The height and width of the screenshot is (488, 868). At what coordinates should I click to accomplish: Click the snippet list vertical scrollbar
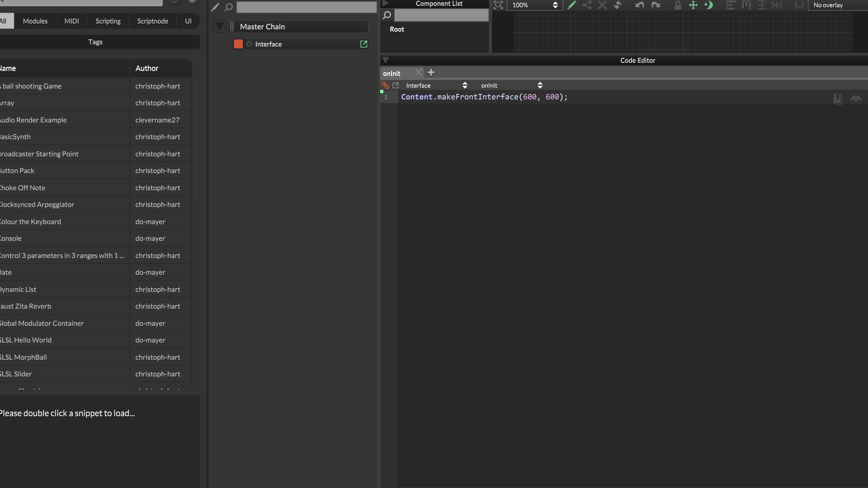(196, 139)
